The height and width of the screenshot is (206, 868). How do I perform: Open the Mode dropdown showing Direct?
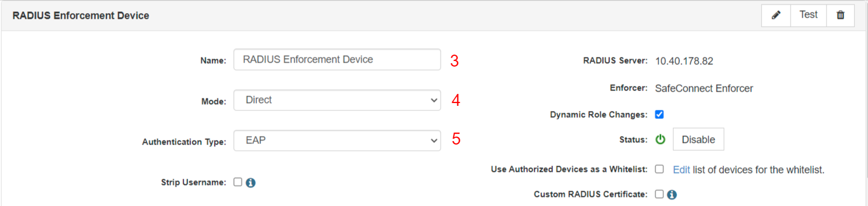337,100
